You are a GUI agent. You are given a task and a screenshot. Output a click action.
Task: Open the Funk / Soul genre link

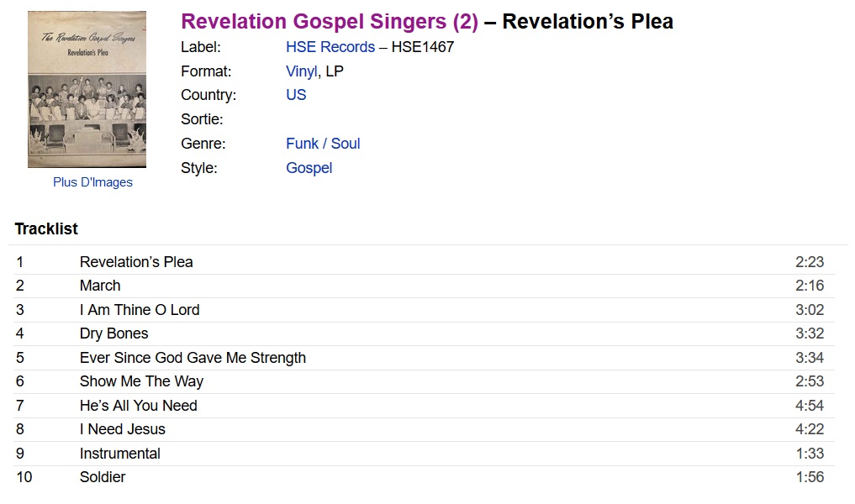click(323, 144)
